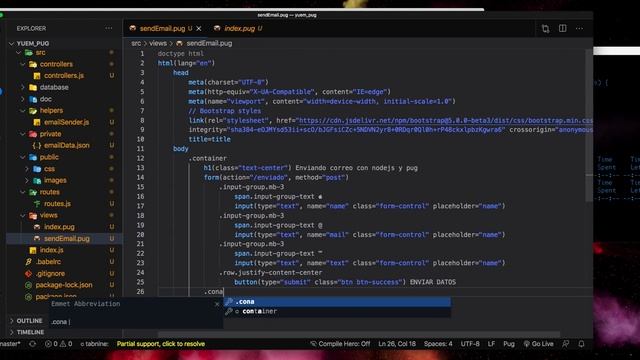Viewport: 640px width, 360px height.
Task: Open the .babelrc file
Action: tap(48, 262)
